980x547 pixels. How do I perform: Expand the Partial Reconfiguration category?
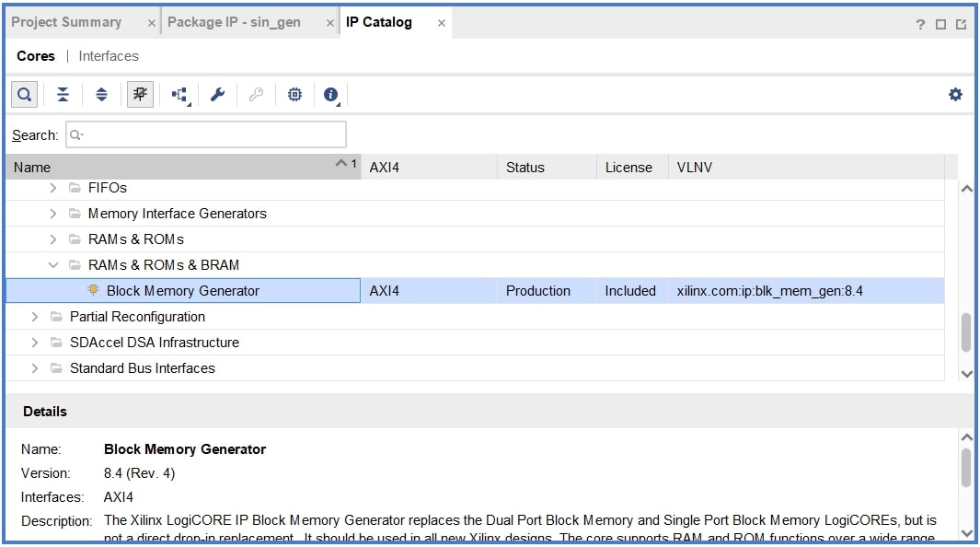click(34, 316)
